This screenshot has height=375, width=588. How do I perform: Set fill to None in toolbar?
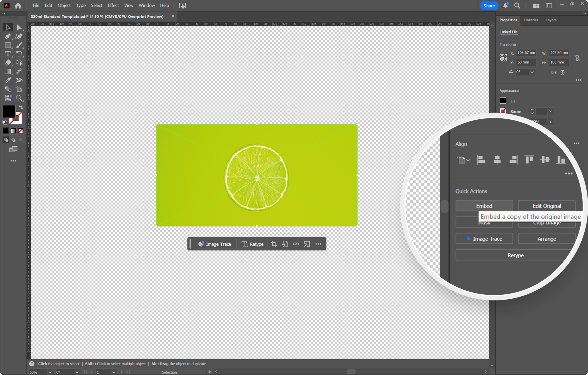tap(21, 131)
